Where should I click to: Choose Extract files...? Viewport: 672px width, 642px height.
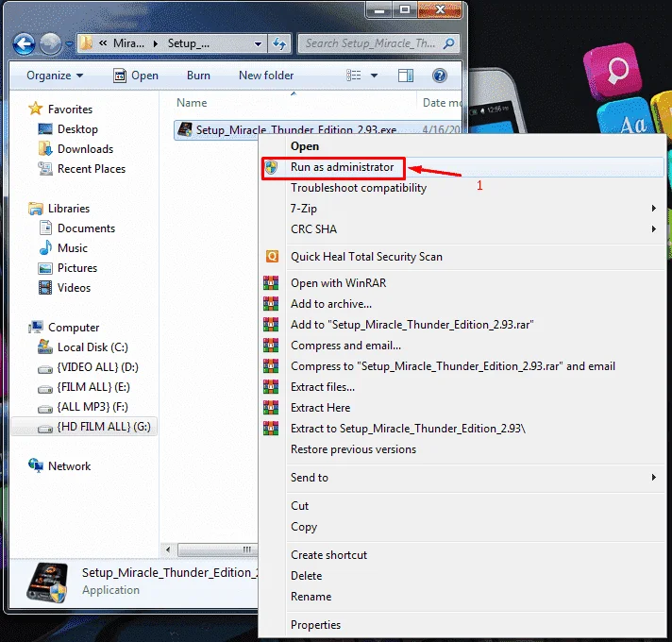click(x=462, y=387)
